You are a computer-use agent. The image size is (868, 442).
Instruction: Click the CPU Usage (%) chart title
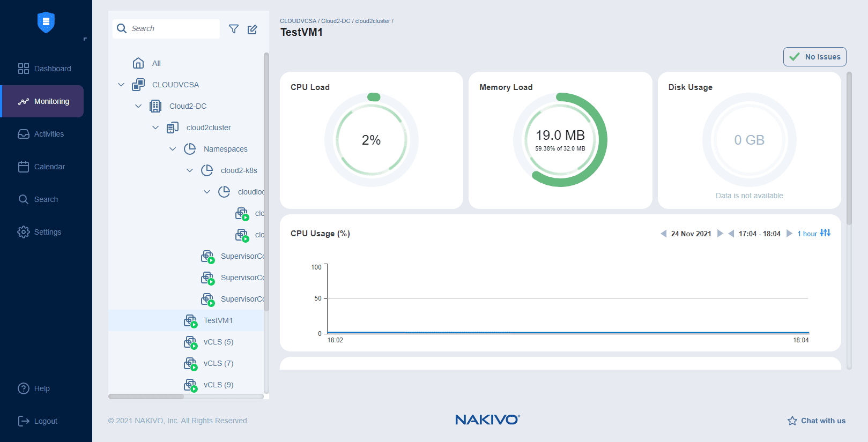(x=320, y=234)
